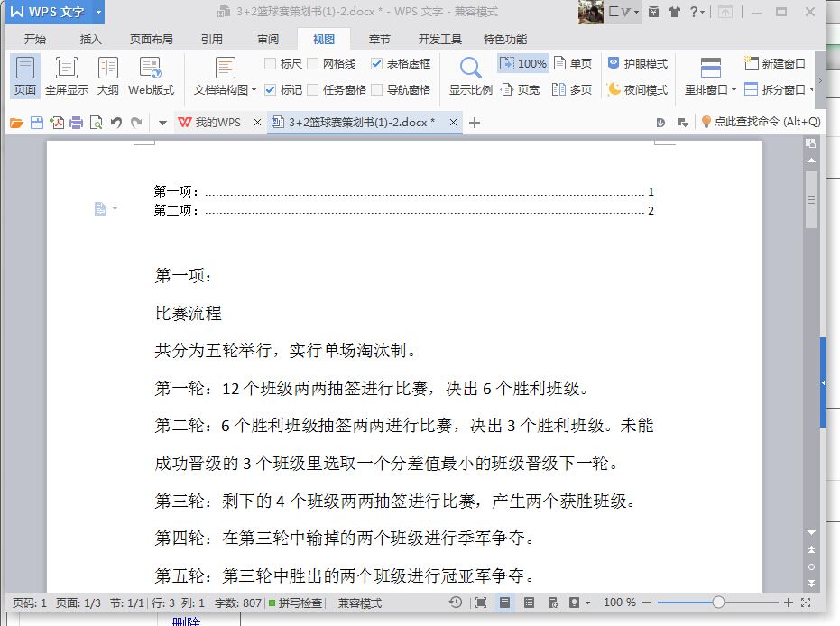This screenshot has height=626, width=840.
Task: Open print preview icon
Action: click(96, 123)
